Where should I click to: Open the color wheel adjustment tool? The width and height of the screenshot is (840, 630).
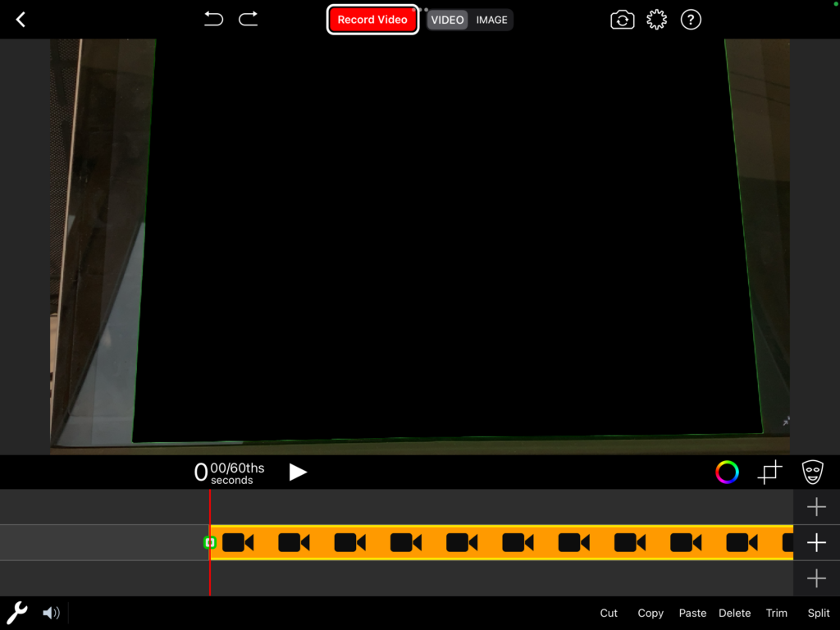(727, 472)
